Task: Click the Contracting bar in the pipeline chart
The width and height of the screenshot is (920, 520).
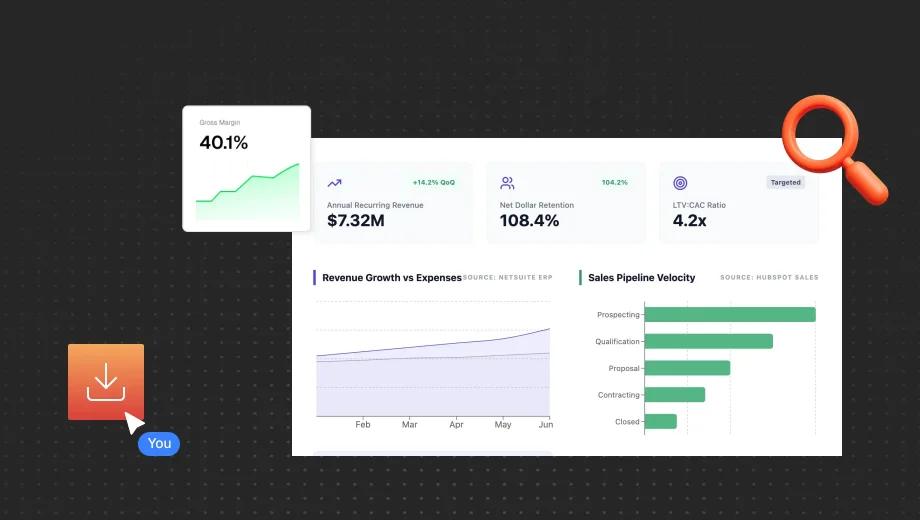Action: coord(675,395)
